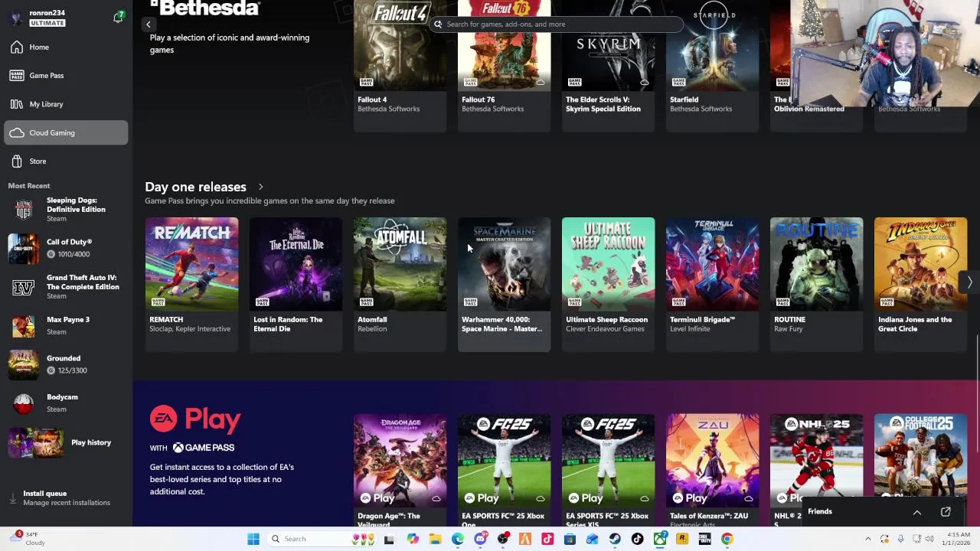Select Cloud Gaming in sidebar

[66, 132]
